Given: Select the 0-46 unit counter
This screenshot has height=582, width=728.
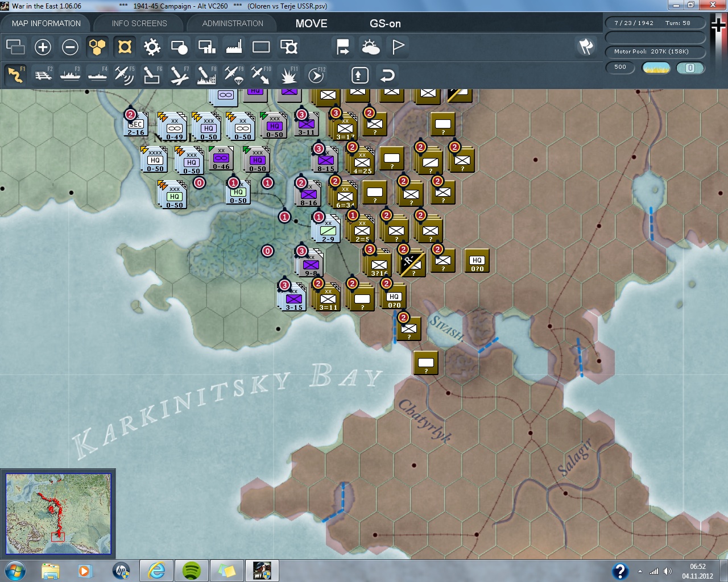Looking at the screenshot, I should [x=221, y=159].
